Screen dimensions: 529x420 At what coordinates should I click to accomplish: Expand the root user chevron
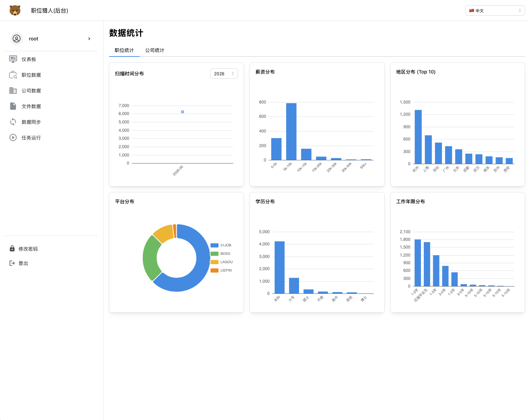coord(89,39)
